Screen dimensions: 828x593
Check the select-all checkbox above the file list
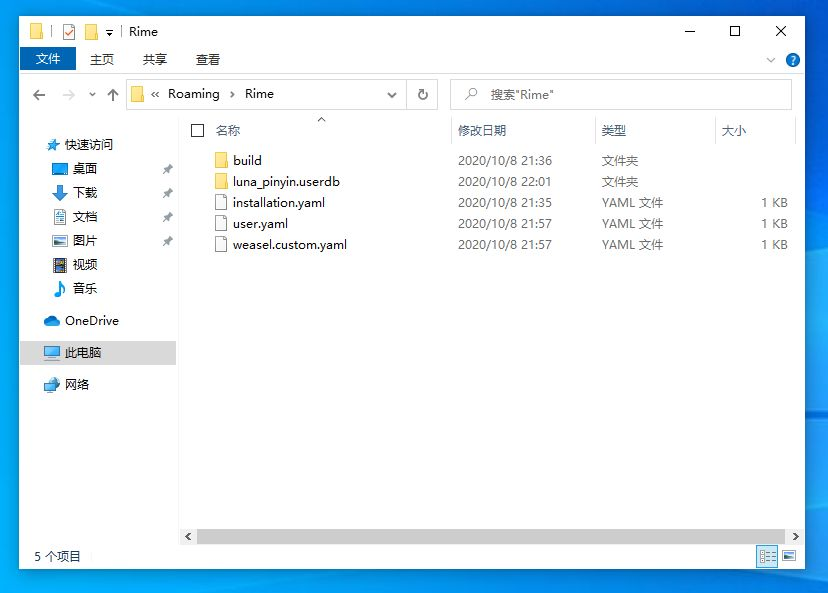pyautogui.click(x=197, y=130)
